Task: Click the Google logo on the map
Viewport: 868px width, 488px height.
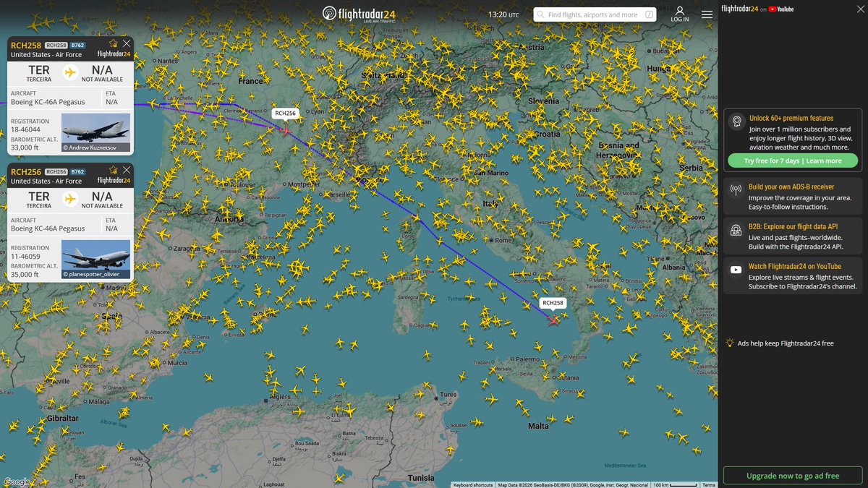Action: click(16, 482)
